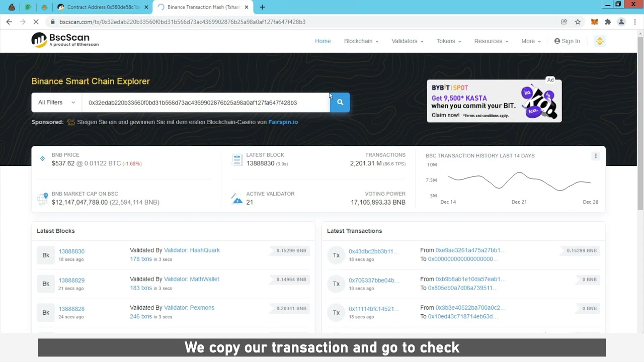Open Validator: MathWallet link
The image size is (644, 362).
(x=191, y=279)
